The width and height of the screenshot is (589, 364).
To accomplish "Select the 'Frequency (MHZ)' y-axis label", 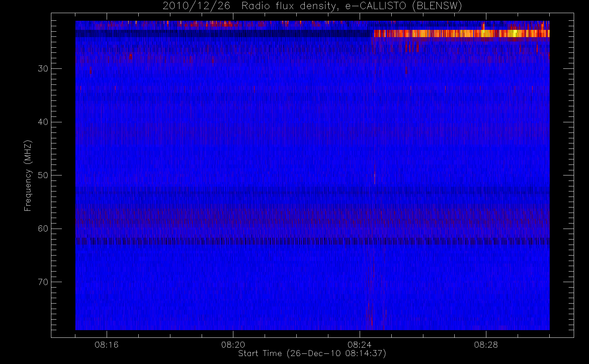I will pyautogui.click(x=28, y=175).
